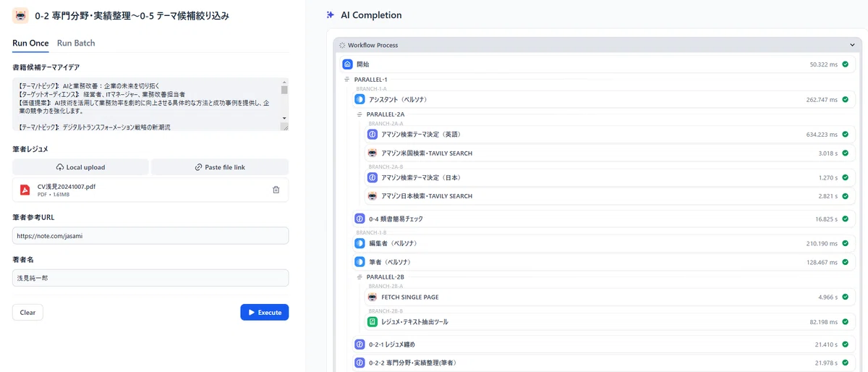Click the 0-4 類書簡易チェック node icon
Viewport: 868px width, 372px height.
coord(359,219)
